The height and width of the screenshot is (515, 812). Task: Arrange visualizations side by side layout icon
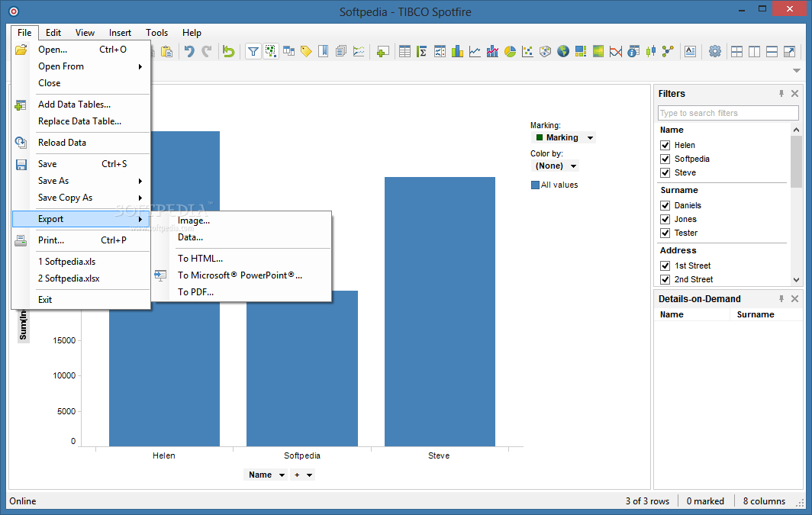755,51
